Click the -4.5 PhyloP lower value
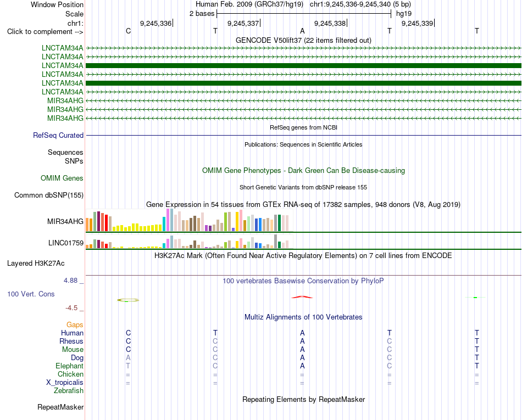 point(71,308)
